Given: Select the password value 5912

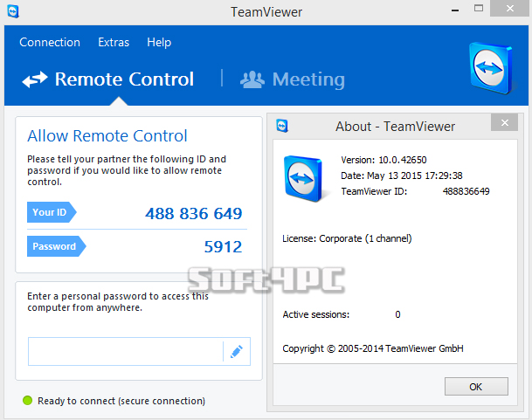Looking at the screenshot, I should click(224, 247).
